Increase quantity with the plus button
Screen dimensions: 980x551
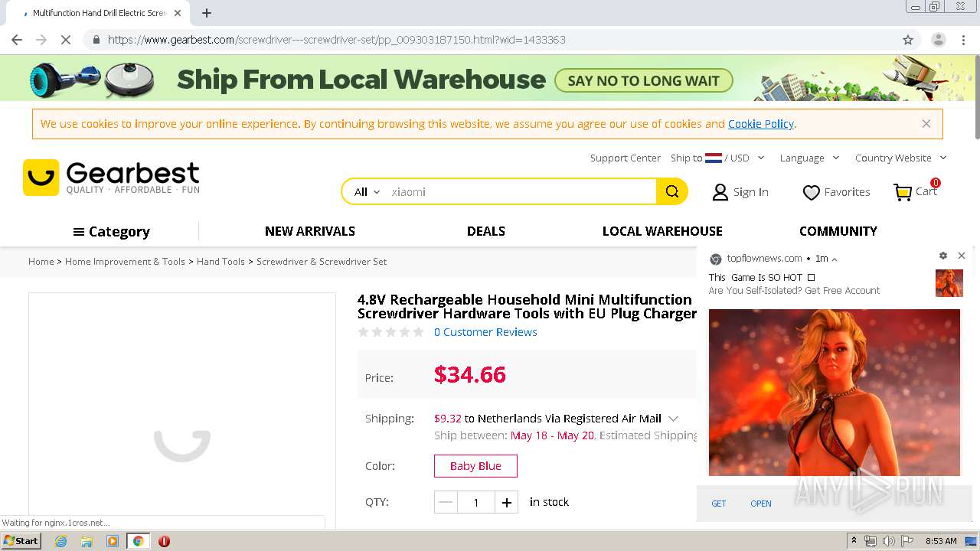pos(506,503)
